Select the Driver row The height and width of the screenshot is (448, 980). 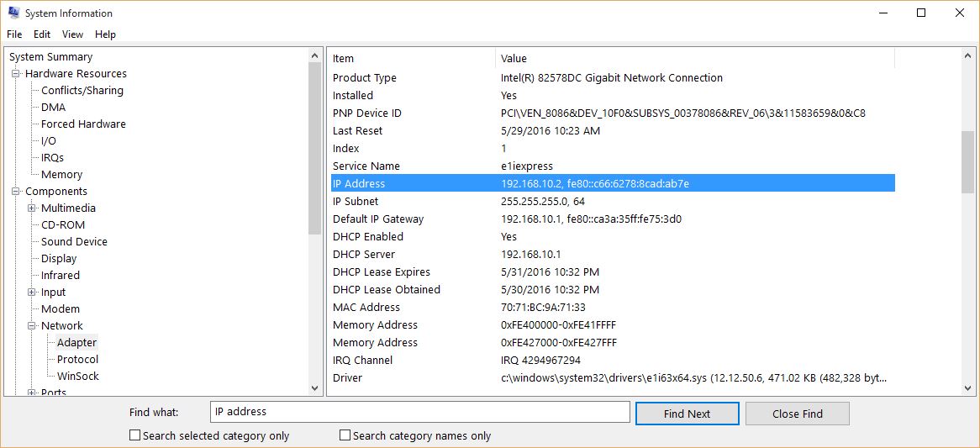tap(613, 378)
